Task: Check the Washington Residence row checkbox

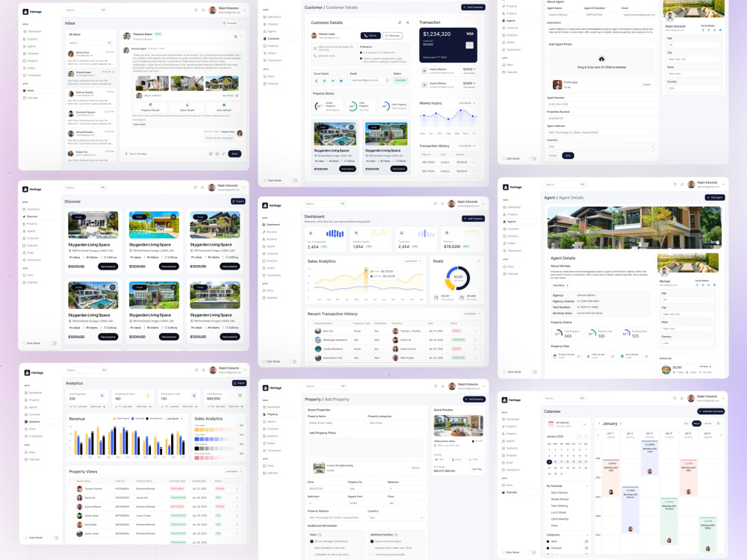Action: tap(310, 340)
